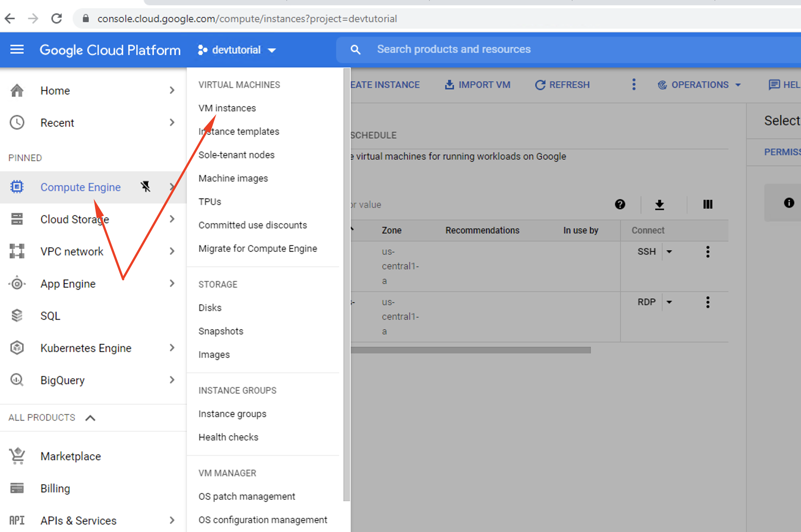Expand the VPC network submenu chevron
The height and width of the screenshot is (532, 801).
point(172,251)
